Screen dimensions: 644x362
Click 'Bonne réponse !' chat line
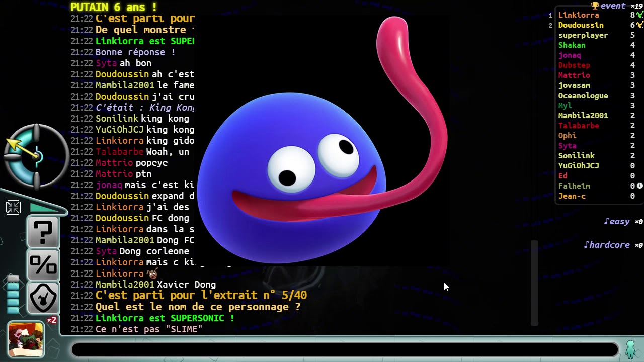tap(135, 52)
